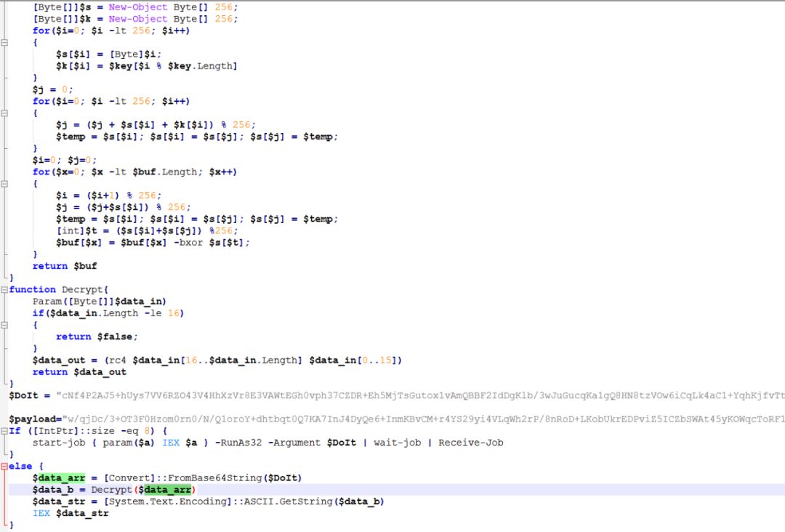Click the '-bxor' operator
The width and height of the screenshot is (785, 532).
pos(188,242)
